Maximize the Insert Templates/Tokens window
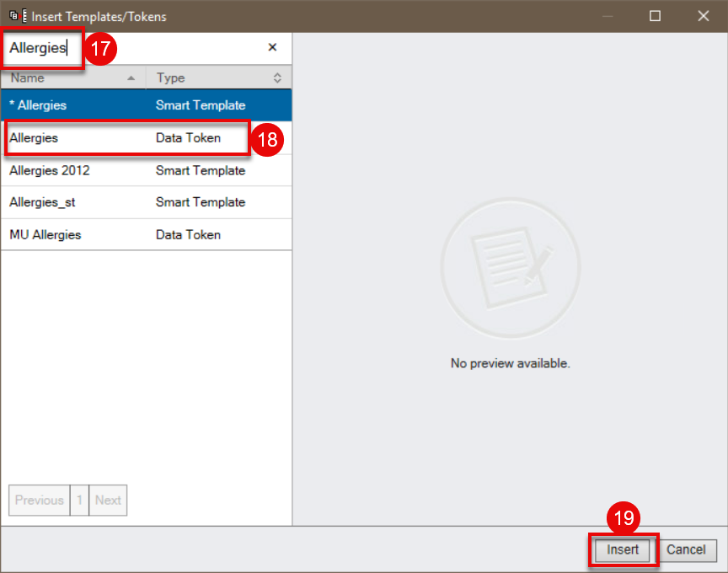Image resolution: width=728 pixels, height=573 pixels. [x=655, y=16]
